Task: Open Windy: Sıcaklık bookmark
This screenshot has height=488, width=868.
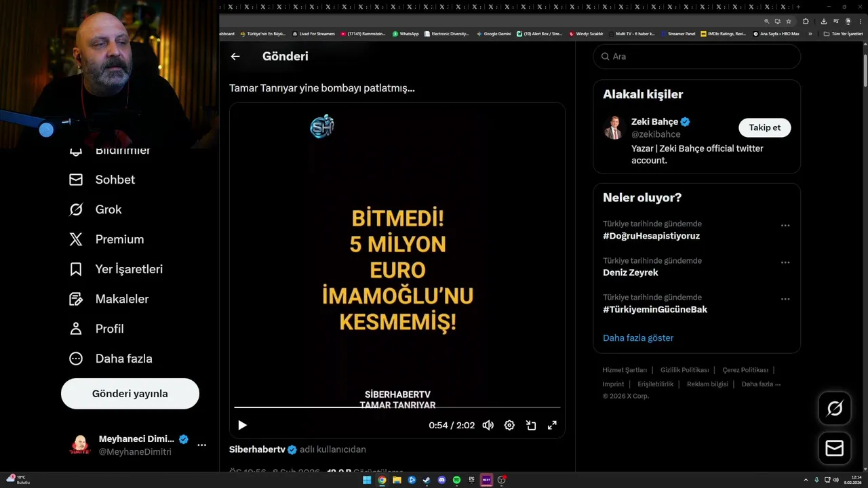Action: tap(586, 33)
